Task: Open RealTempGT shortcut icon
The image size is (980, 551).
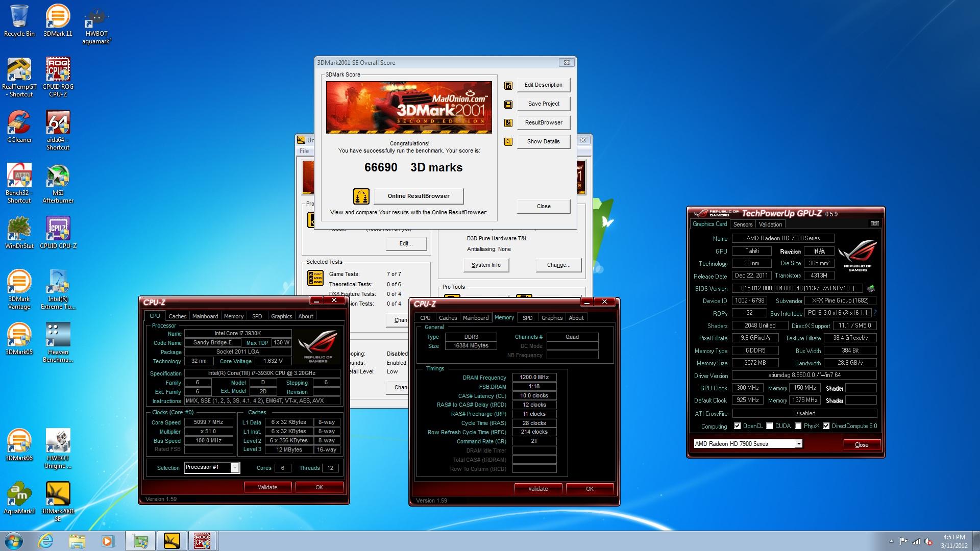Action: [19, 77]
